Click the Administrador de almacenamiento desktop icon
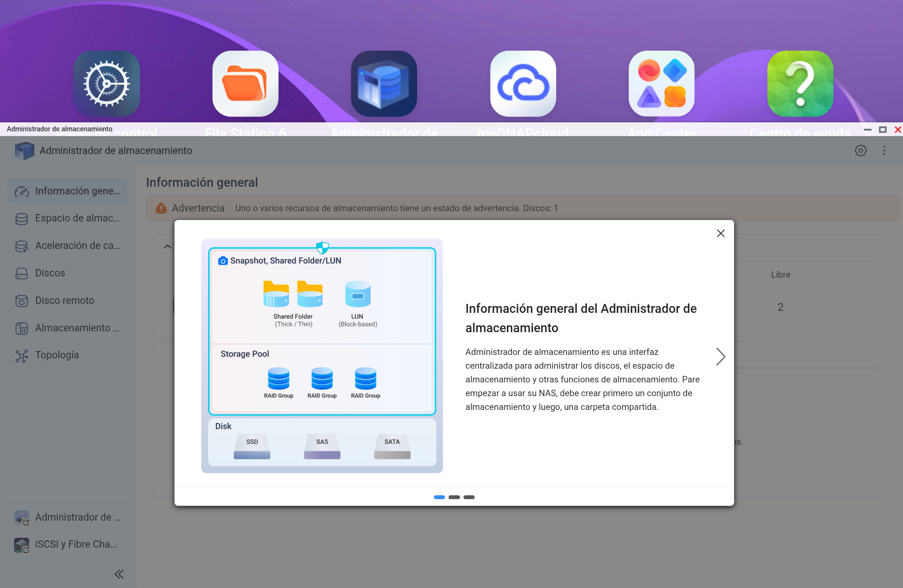Viewport: 903px width, 588px height. point(384,84)
